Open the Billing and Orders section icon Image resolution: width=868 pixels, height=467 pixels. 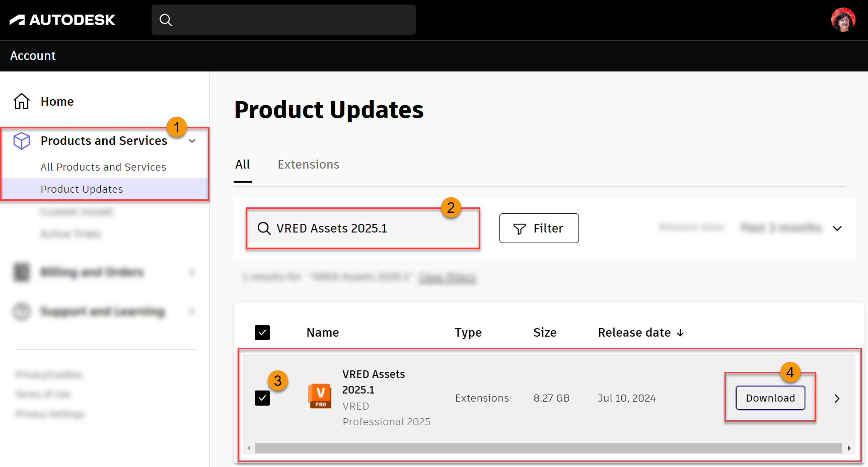point(22,272)
